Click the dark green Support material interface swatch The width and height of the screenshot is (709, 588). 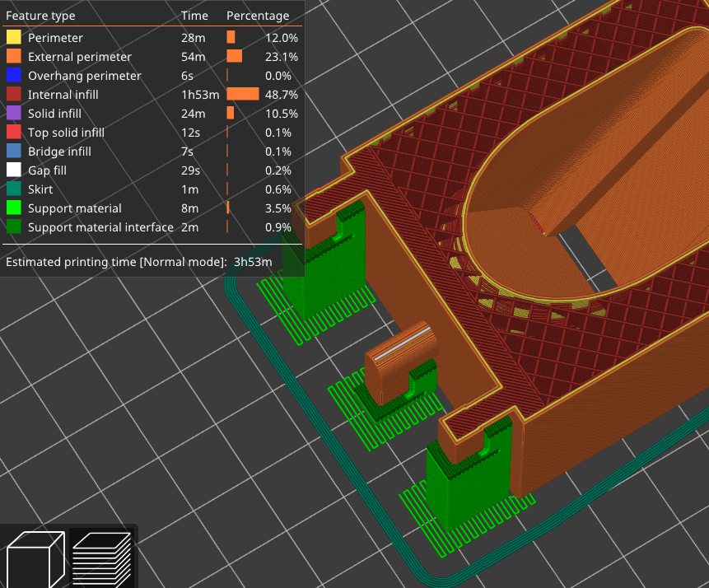tap(13, 227)
